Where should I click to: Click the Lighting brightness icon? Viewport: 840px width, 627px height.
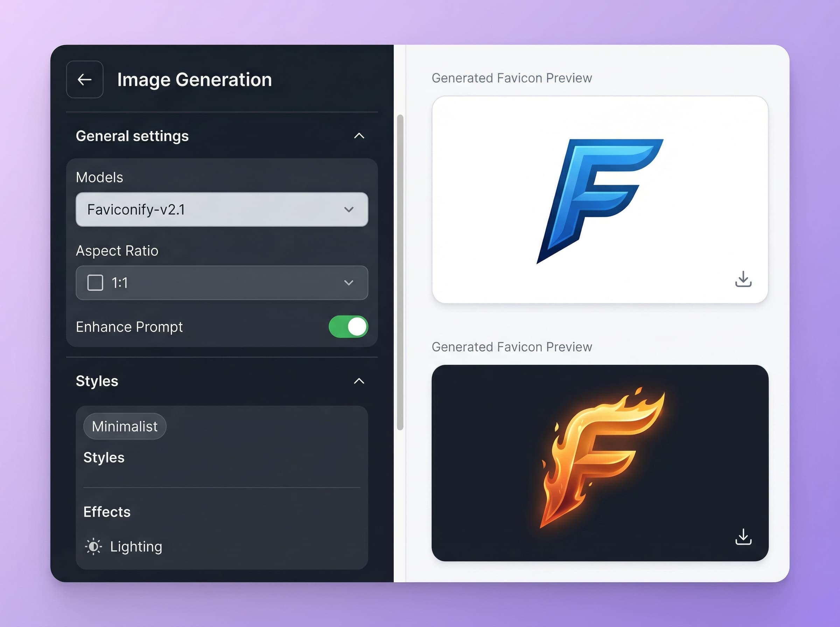click(x=93, y=547)
